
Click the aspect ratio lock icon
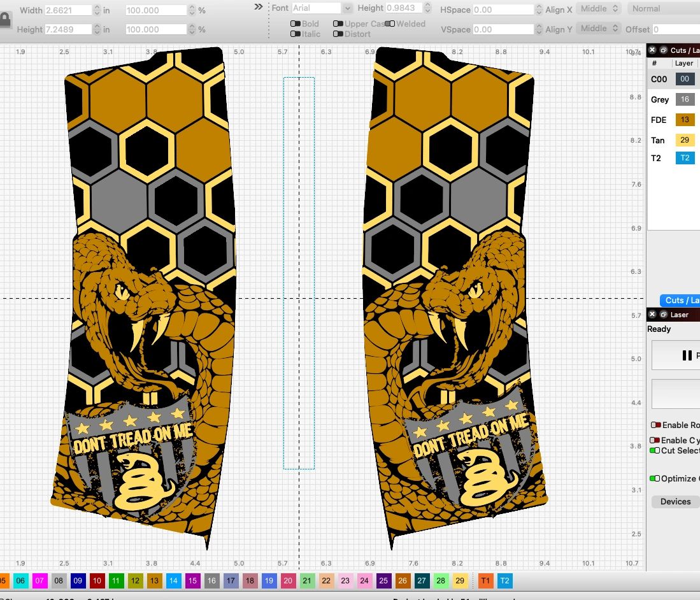point(5,19)
